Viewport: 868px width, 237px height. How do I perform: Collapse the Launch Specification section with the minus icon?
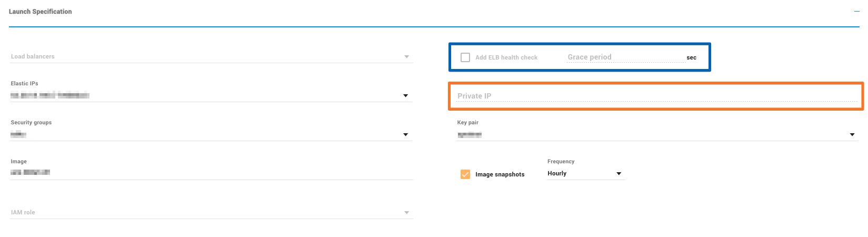856,12
